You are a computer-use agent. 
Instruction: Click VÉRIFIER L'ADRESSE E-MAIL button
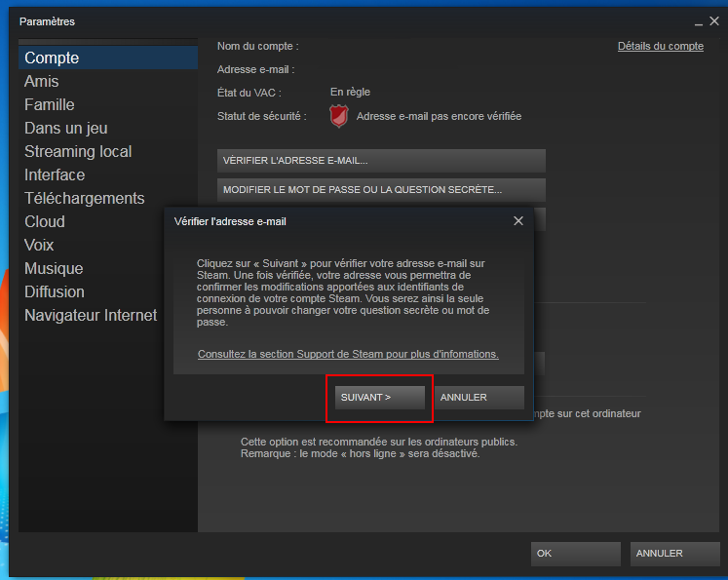(x=381, y=161)
